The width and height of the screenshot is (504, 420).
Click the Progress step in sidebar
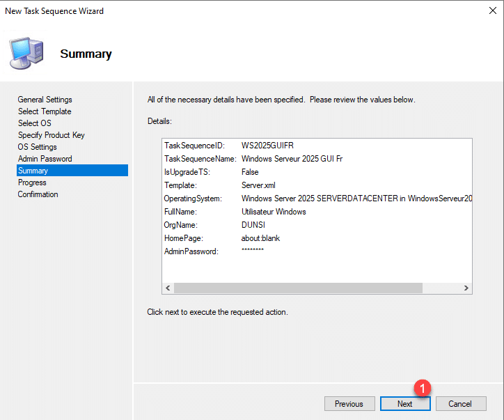point(32,182)
